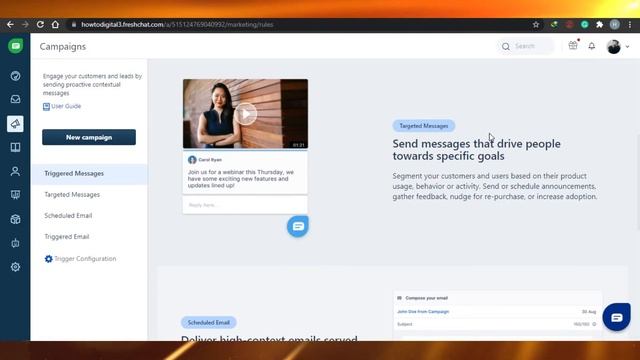Screen dimensions: 640x360
Task: Open the cube-shaped icon in sidebar
Action: coord(16,219)
